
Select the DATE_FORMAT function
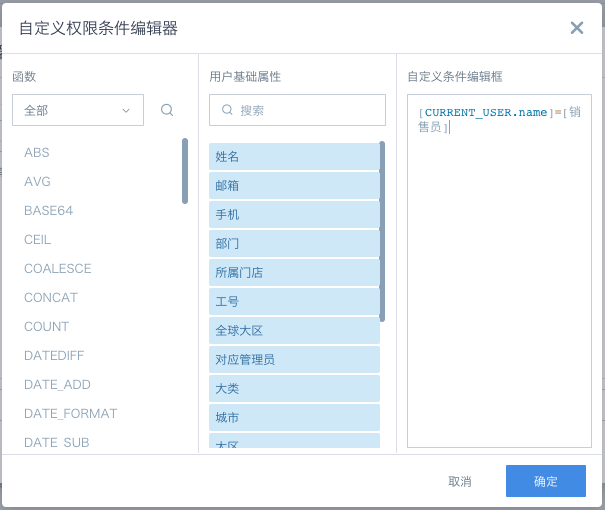(70, 414)
